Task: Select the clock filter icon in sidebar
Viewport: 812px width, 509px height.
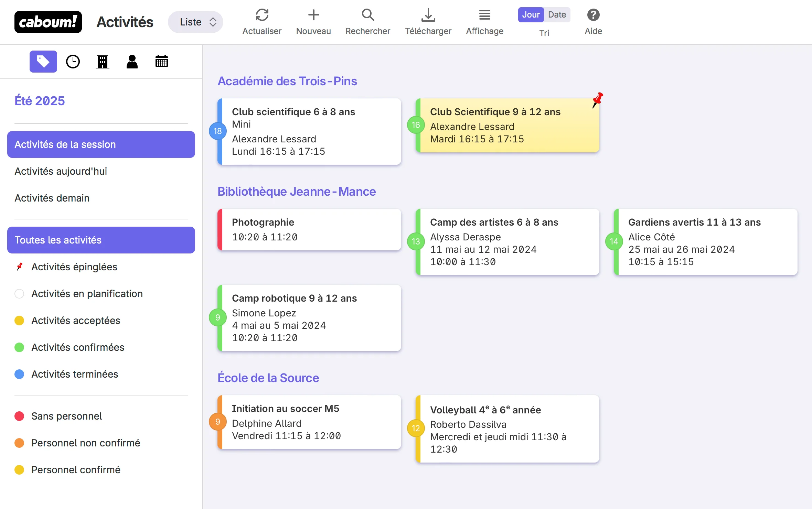Action: click(x=73, y=62)
